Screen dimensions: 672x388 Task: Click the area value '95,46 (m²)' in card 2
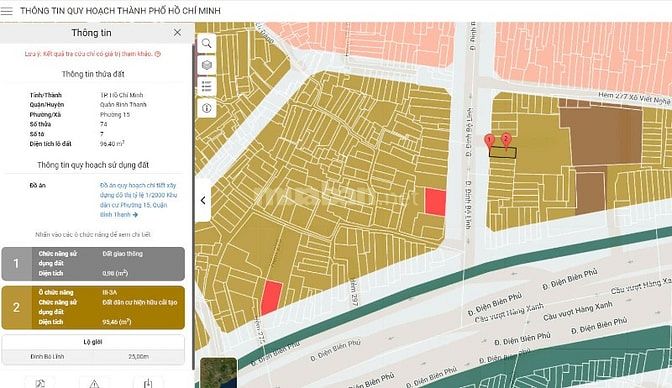tap(117, 322)
